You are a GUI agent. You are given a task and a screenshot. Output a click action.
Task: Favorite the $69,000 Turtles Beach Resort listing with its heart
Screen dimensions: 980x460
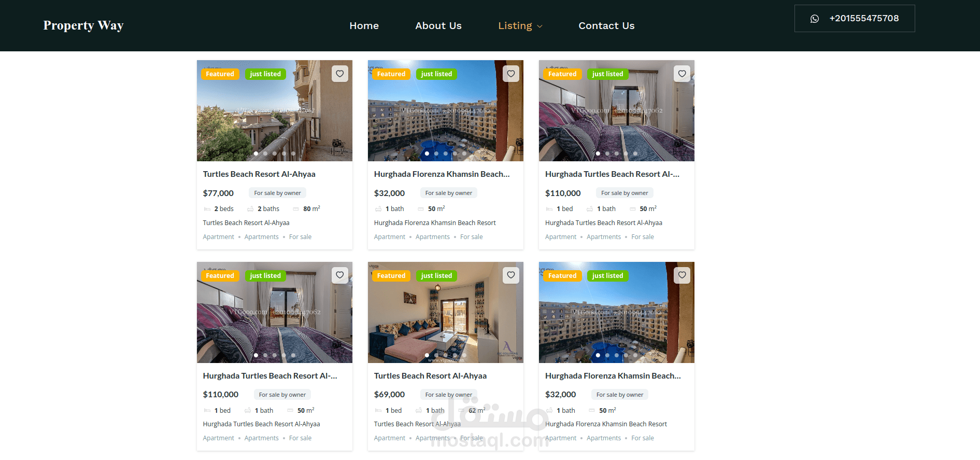pyautogui.click(x=511, y=275)
